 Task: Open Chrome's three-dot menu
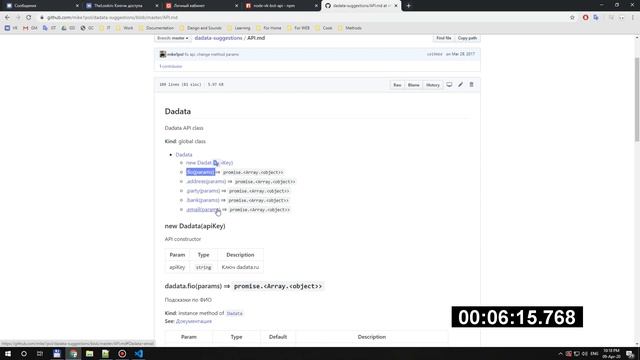tap(633, 18)
